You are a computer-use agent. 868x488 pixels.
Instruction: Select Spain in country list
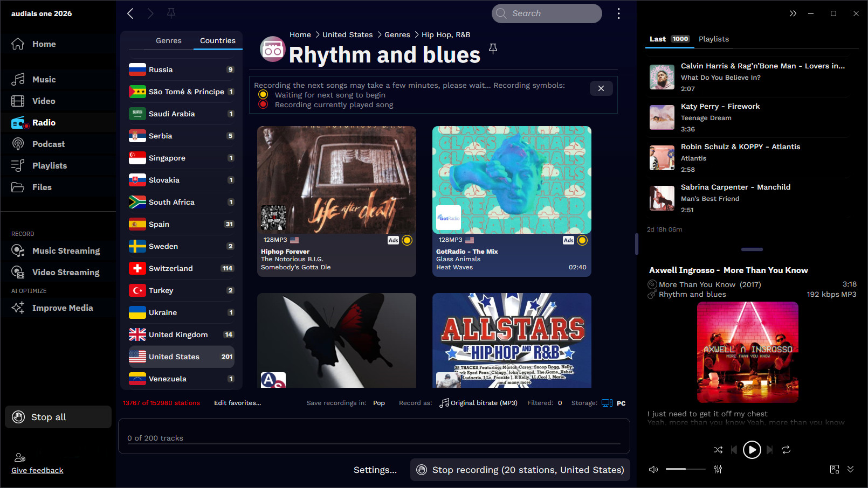point(182,224)
